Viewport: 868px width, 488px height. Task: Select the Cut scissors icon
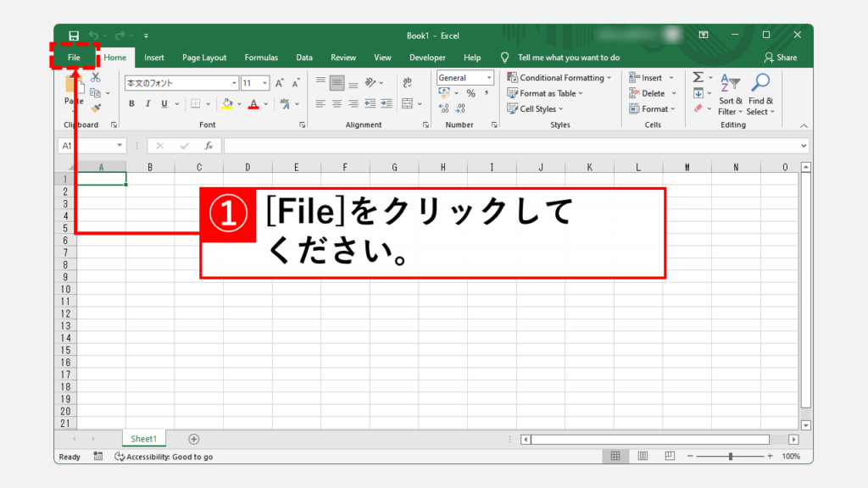pyautogui.click(x=96, y=78)
